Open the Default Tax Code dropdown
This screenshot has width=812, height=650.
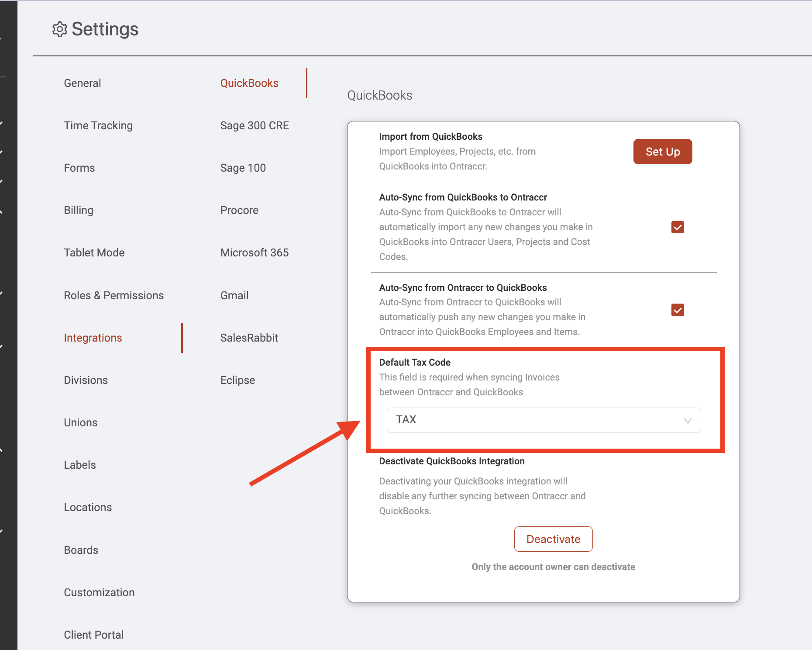tap(544, 420)
